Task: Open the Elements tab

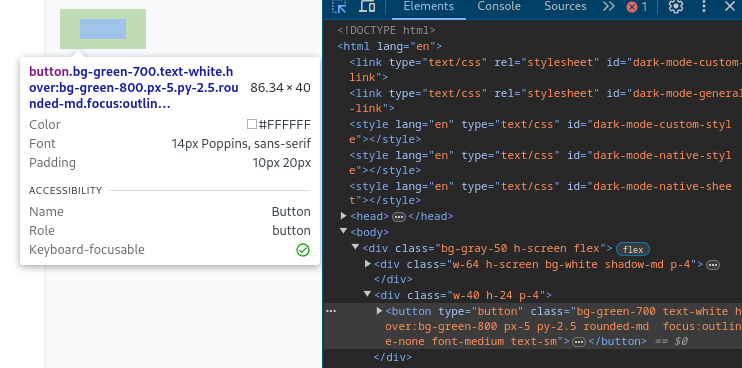Action: point(428,7)
